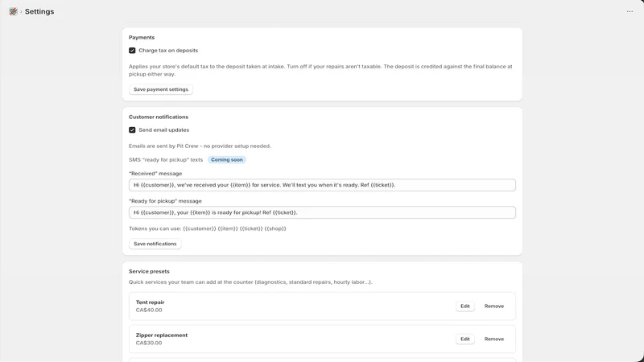This screenshot has height=362, width=644.
Task: Uncheck Charge tax on deposits checkbox
Action: [x=132, y=51]
